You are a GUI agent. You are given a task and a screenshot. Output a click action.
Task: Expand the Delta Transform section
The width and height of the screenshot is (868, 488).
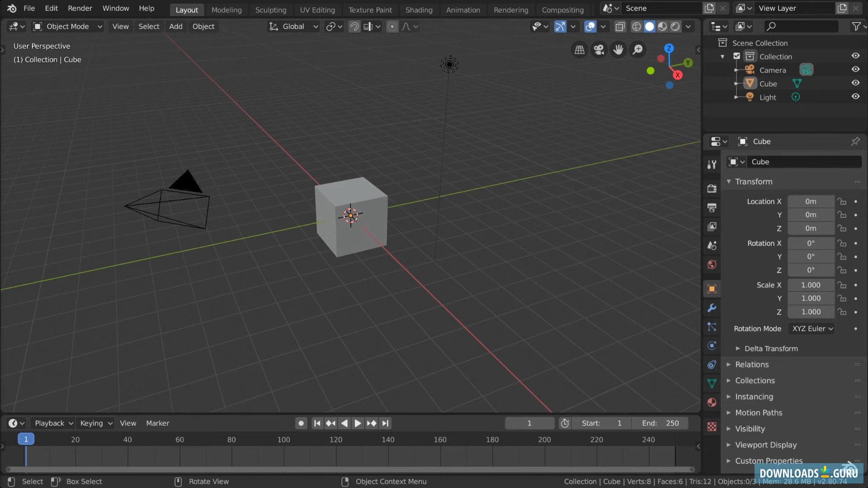(771, 348)
